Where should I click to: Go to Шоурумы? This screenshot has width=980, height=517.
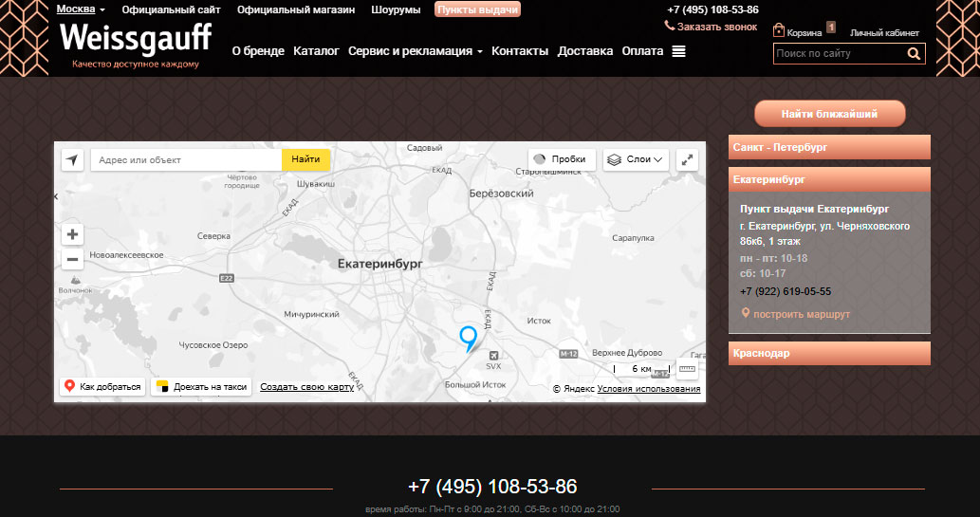[396, 10]
